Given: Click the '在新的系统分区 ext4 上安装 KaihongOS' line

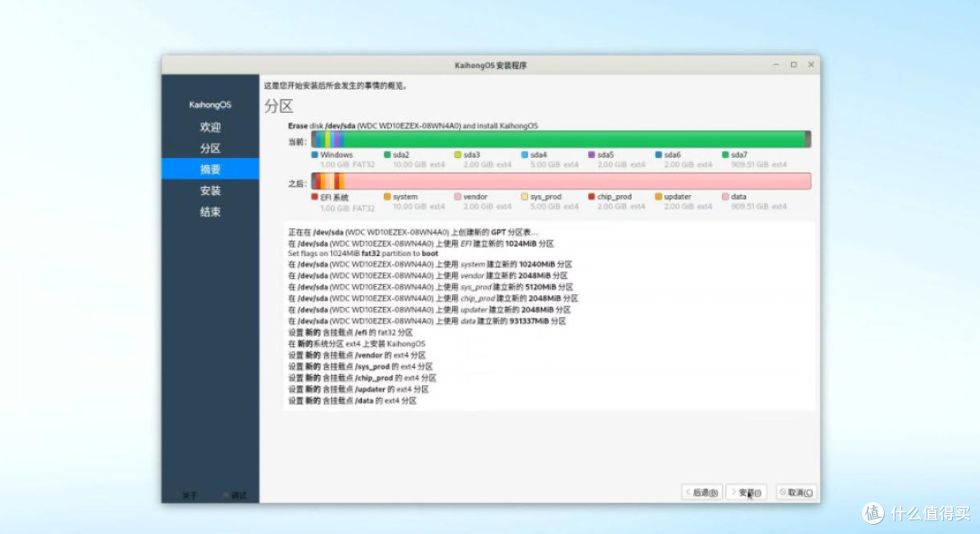Looking at the screenshot, I should tap(357, 344).
